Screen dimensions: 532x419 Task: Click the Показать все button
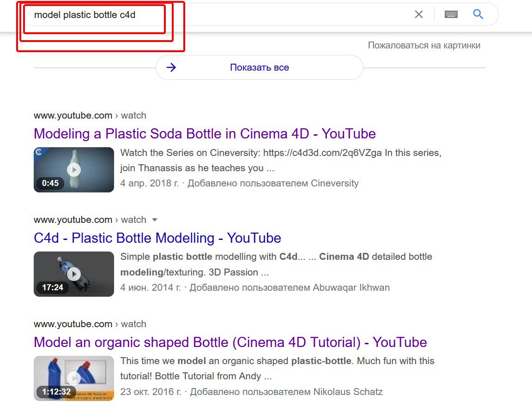pyautogui.click(x=259, y=67)
